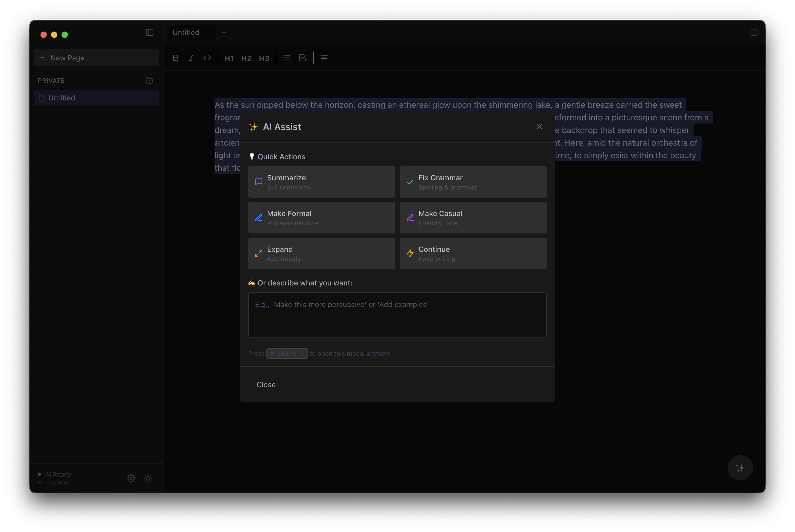Switch to the Untitled tab
This screenshot has width=795, height=532.
pyautogui.click(x=186, y=33)
